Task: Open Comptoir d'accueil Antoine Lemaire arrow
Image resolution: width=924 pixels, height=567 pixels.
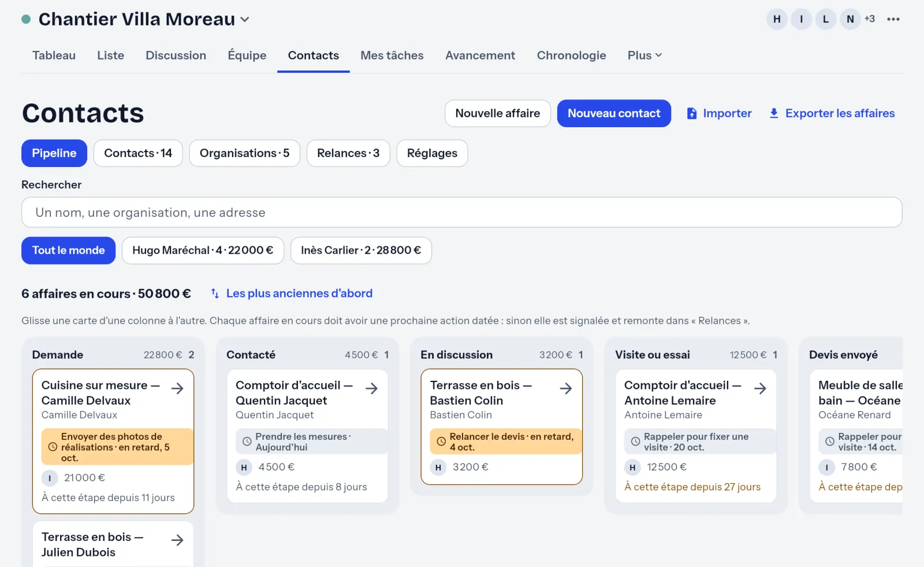Action: coord(761,388)
